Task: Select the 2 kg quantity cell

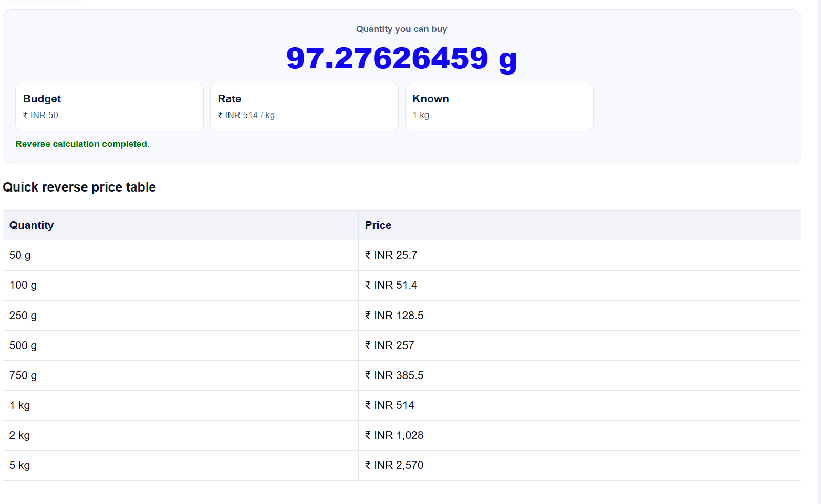Action: [181, 436]
